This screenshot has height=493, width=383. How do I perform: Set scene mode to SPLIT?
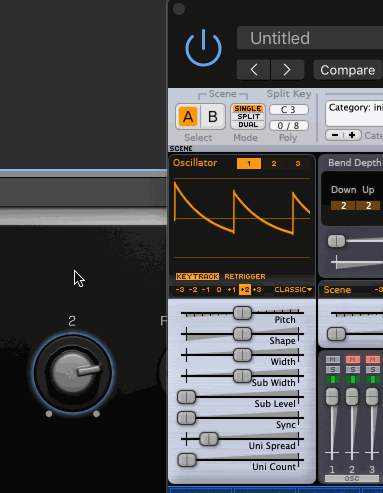[x=248, y=116]
